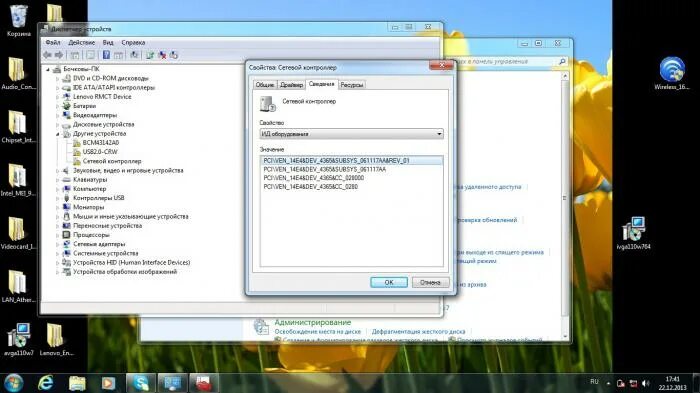Expand the Контроллеры USB node
Screen dimensions: 700x393
[x=58, y=198]
